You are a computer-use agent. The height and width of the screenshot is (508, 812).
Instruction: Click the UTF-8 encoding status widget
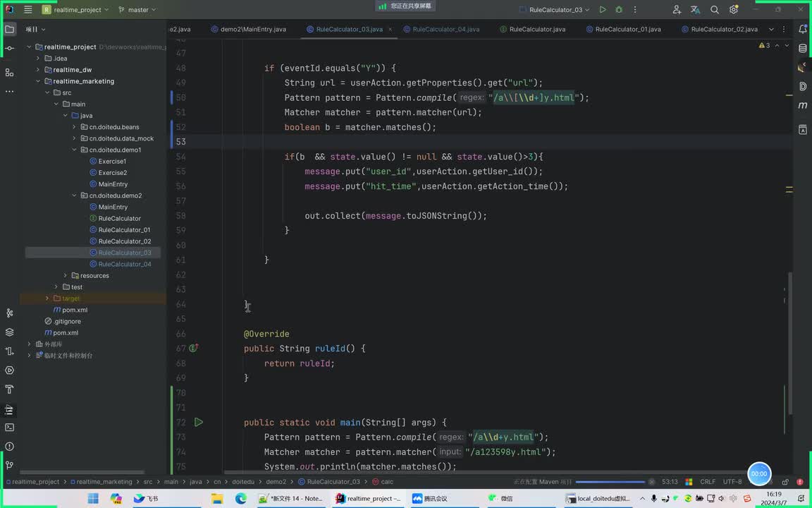click(x=732, y=482)
